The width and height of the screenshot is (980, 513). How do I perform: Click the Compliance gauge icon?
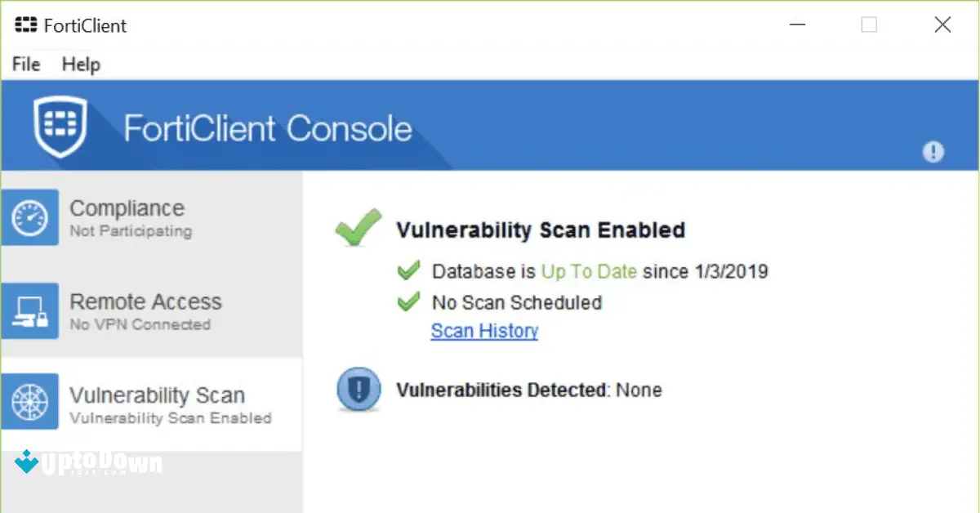(x=30, y=217)
